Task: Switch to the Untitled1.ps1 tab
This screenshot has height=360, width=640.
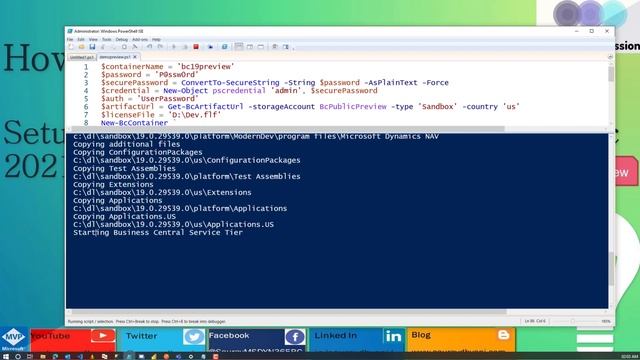Action: (82, 57)
